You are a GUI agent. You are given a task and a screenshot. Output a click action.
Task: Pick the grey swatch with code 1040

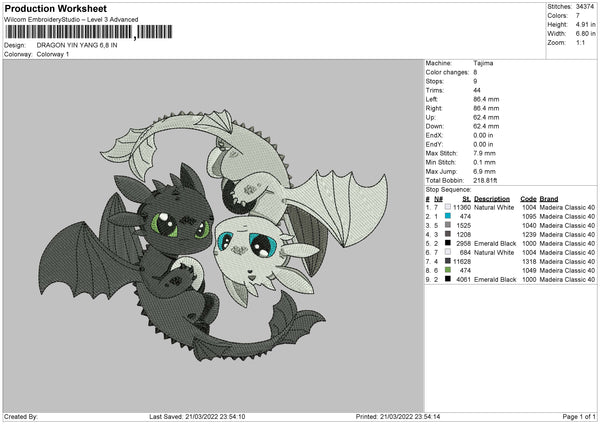pyautogui.click(x=448, y=225)
